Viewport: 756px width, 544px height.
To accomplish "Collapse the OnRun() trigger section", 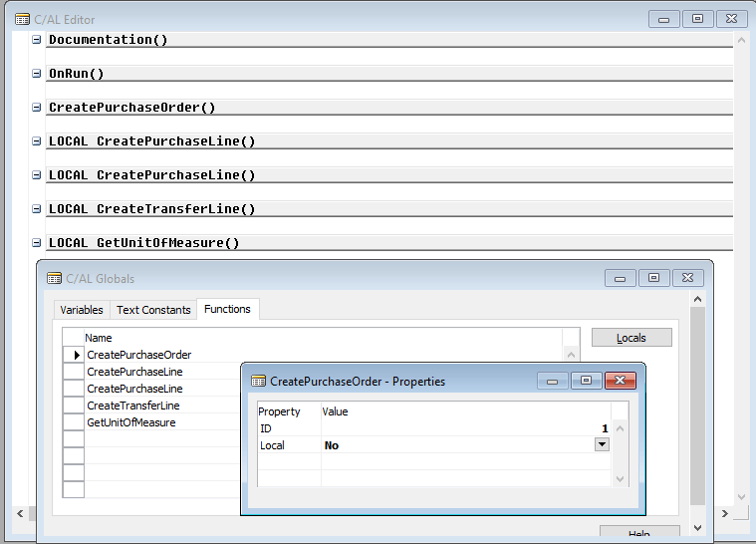I will click(37, 74).
